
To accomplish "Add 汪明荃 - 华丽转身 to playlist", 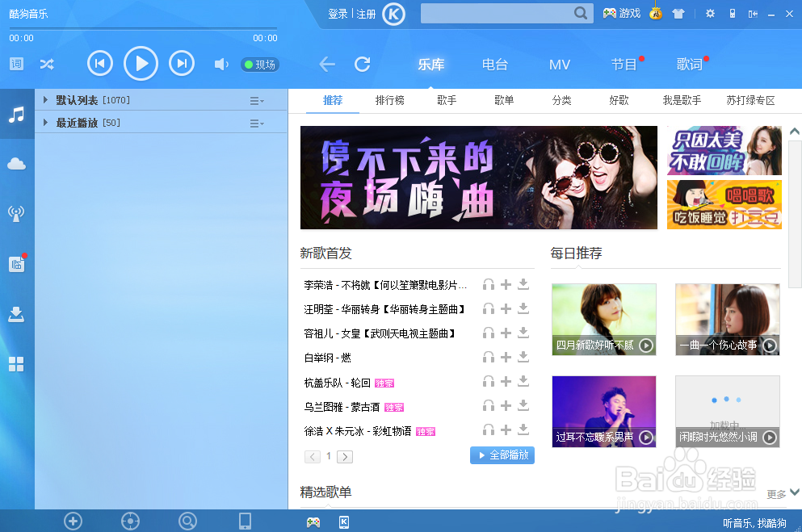I will tap(506, 308).
